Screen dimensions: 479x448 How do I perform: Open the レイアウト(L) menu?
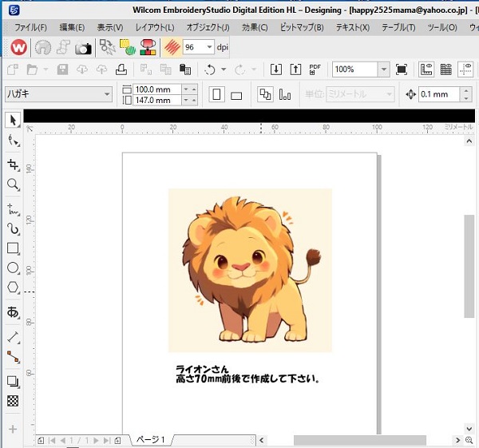click(155, 28)
